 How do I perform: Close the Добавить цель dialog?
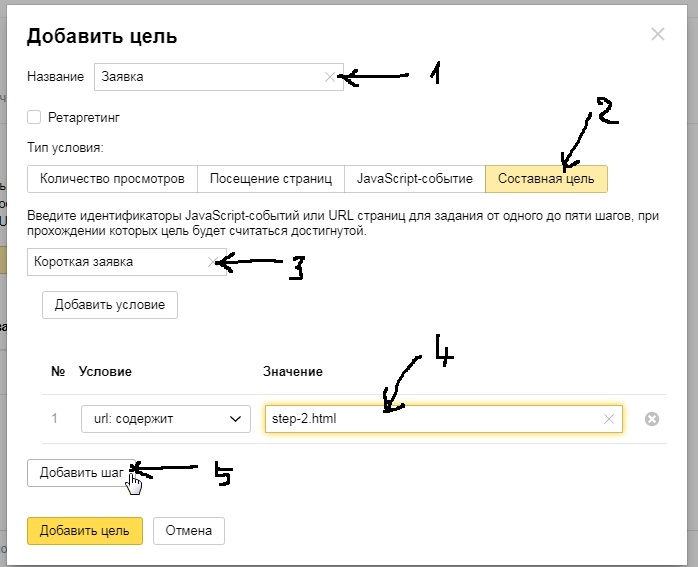point(657,35)
